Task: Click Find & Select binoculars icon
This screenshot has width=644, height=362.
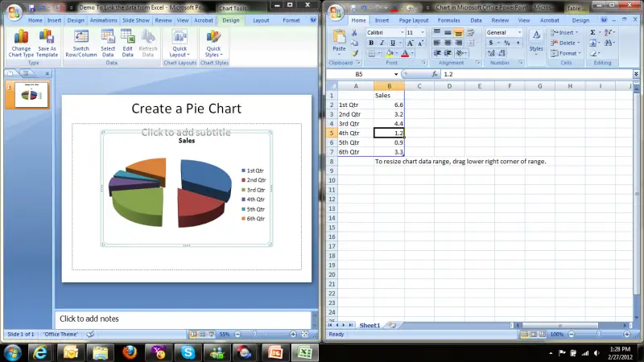Action: 609,43
